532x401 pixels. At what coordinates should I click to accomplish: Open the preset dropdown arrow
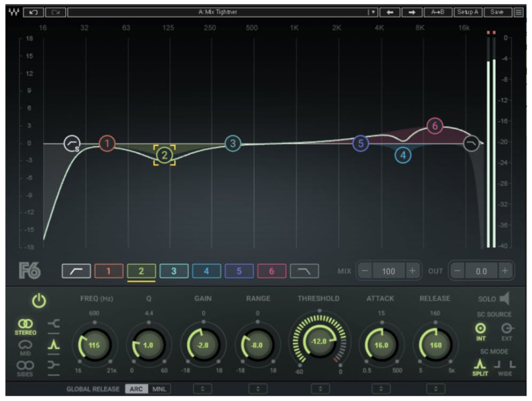click(x=373, y=12)
